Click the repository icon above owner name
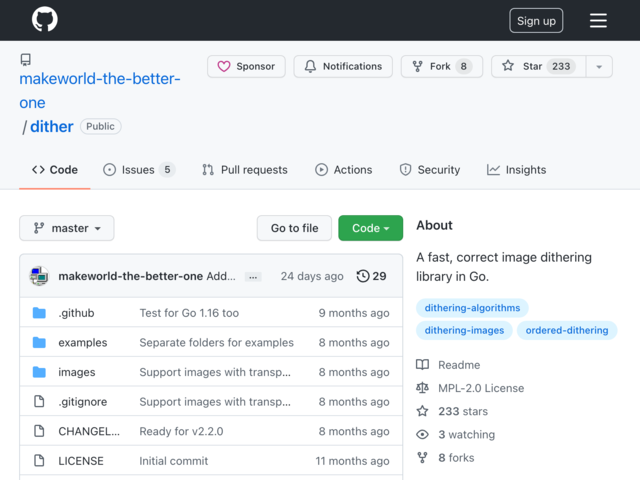The width and height of the screenshot is (640, 480). pos(25,60)
